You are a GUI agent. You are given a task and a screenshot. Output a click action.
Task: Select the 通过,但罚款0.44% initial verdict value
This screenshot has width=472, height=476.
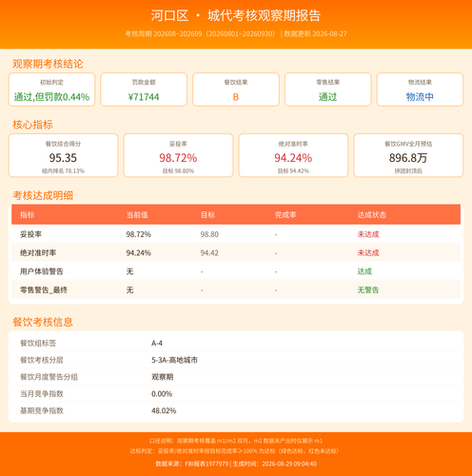tap(51, 97)
